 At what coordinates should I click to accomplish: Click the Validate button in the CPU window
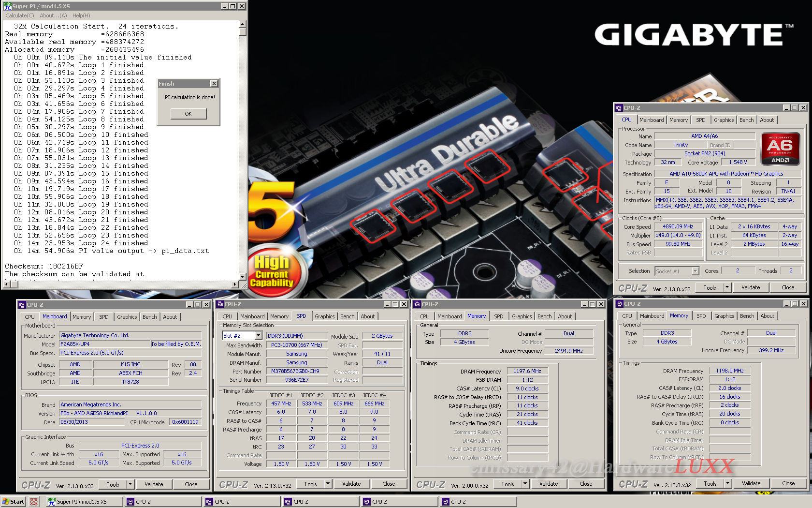751,287
